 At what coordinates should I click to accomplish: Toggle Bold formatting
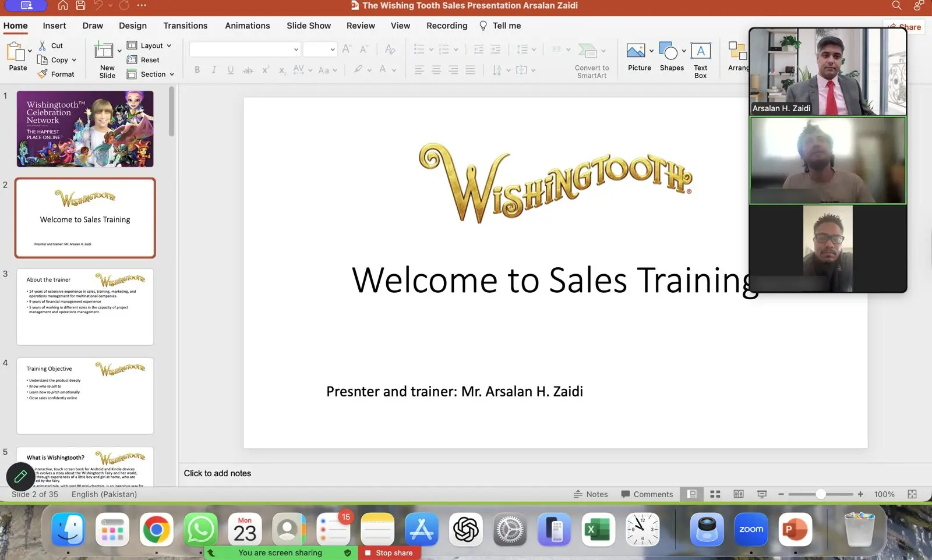[197, 70]
